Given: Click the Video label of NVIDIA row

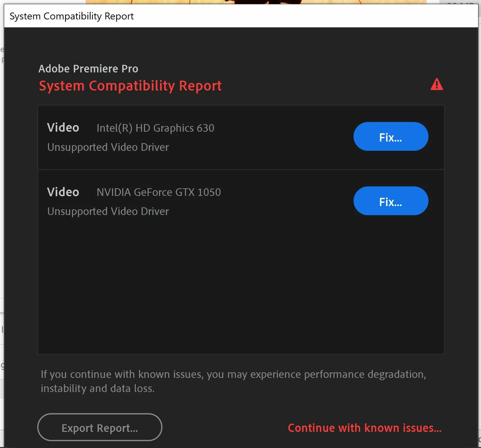Looking at the screenshot, I should pyautogui.click(x=63, y=192).
